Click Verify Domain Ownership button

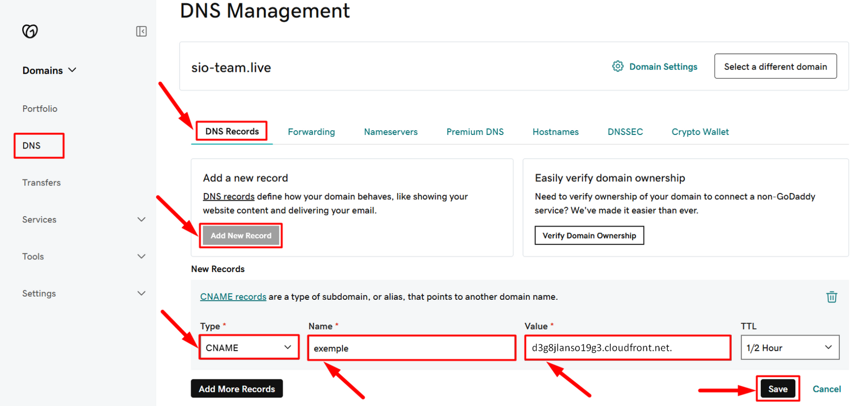click(x=589, y=235)
